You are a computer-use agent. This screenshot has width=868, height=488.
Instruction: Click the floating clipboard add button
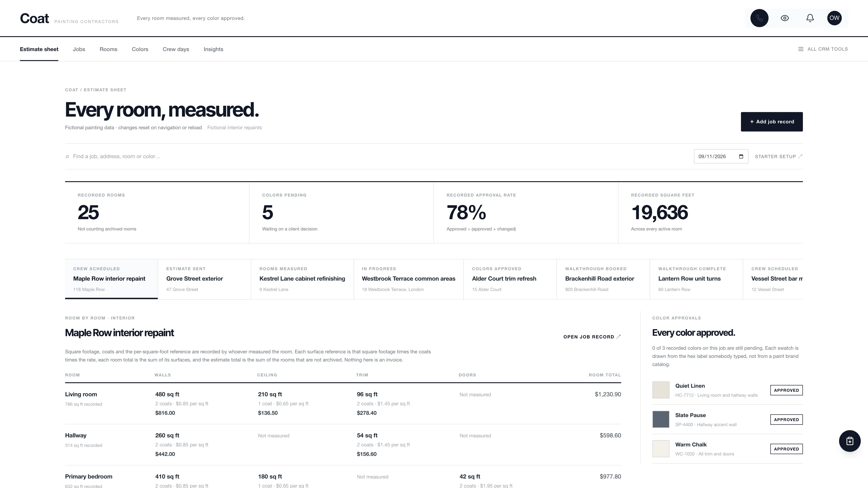[x=849, y=441]
